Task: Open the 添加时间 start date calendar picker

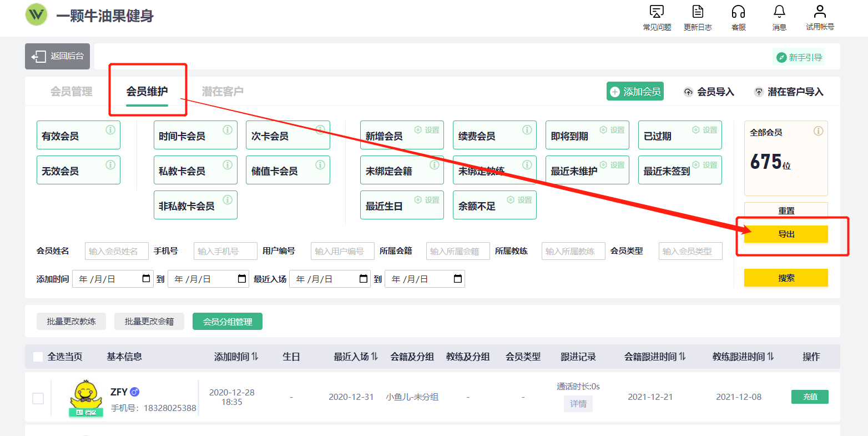Action: tap(147, 279)
